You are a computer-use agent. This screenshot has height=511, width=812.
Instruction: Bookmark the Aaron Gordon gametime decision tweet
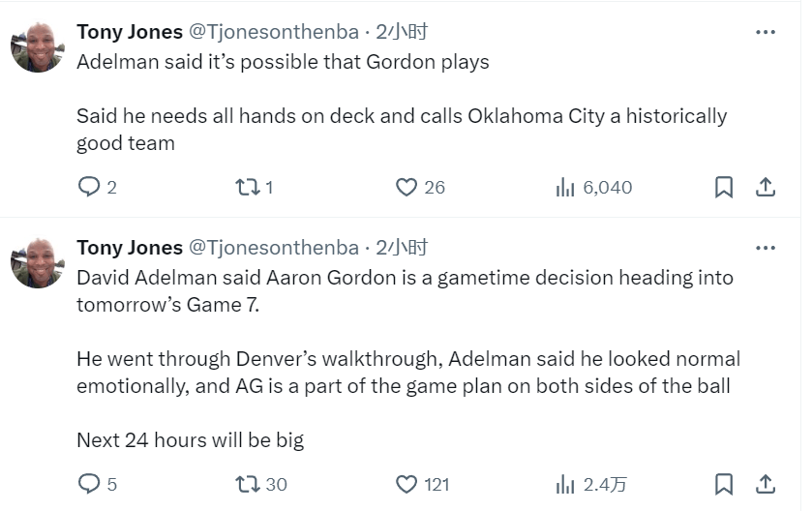point(724,484)
